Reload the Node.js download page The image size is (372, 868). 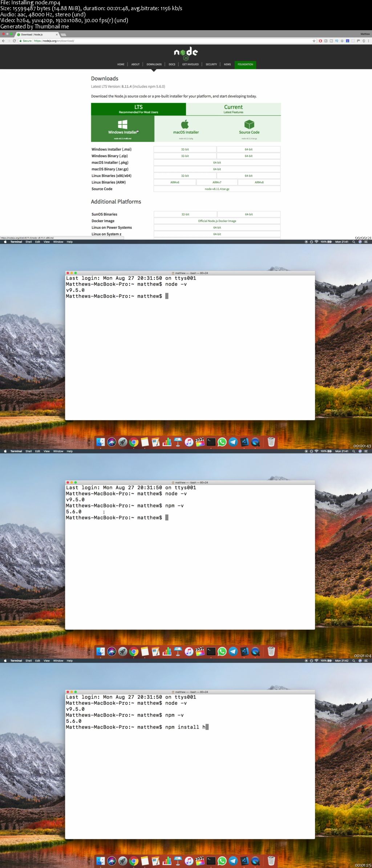point(14,41)
